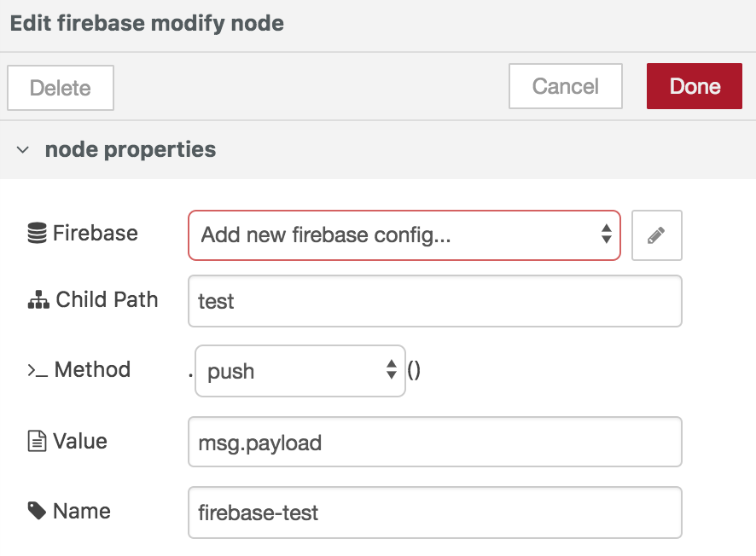Screen dimensions: 756x556
Task: Click the Firebase field label
Action: pyautogui.click(x=95, y=233)
